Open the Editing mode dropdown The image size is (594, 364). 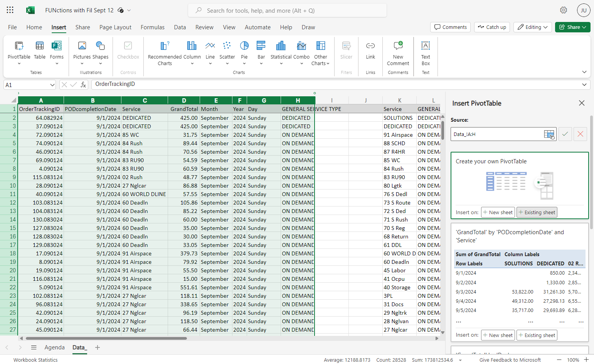pyautogui.click(x=533, y=27)
